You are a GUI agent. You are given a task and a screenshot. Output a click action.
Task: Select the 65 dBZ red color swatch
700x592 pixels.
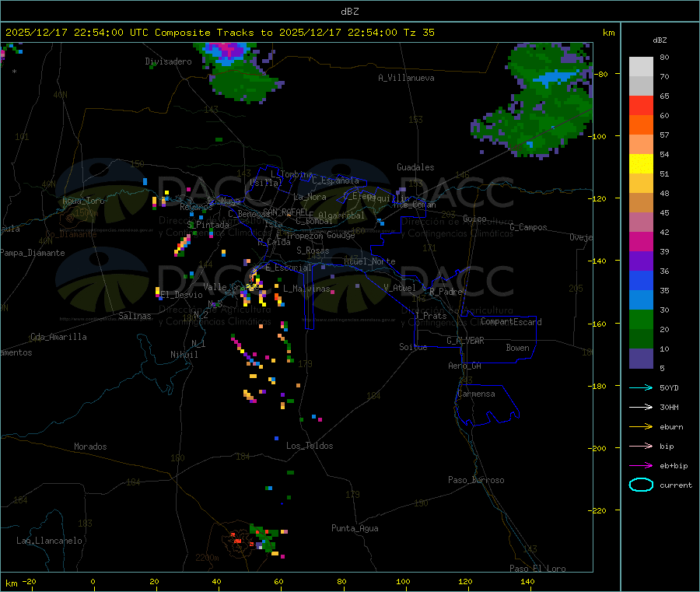tap(641, 105)
